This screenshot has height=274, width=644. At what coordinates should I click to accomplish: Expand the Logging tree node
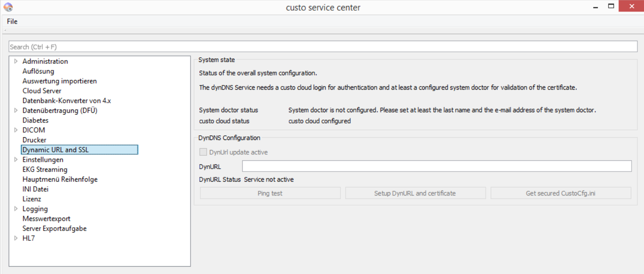point(16,209)
